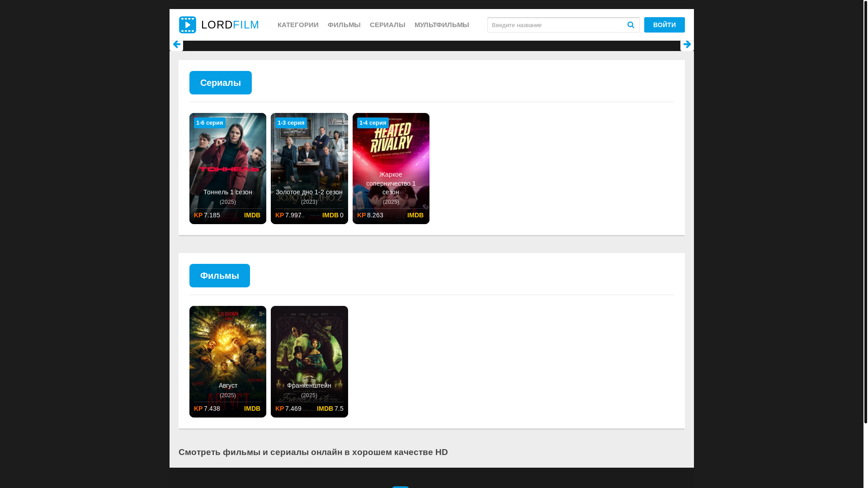Click the KP 7.997 rating
868x488 pixels.
288,215
